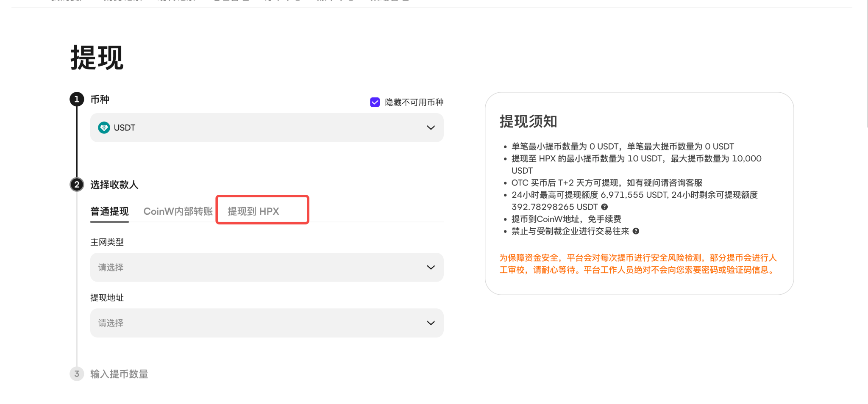The height and width of the screenshot is (404, 868).
Task: Click the USDT Tether coin icon
Action: point(104,127)
